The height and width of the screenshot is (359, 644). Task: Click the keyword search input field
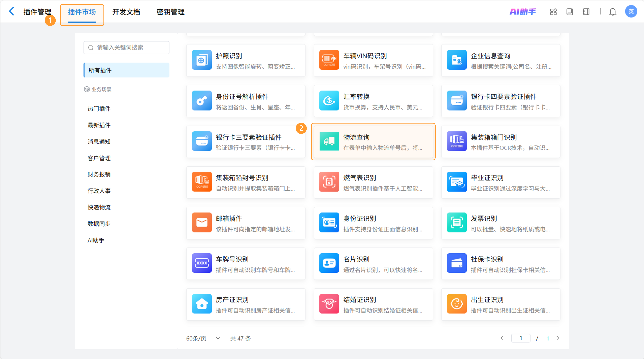(126, 48)
